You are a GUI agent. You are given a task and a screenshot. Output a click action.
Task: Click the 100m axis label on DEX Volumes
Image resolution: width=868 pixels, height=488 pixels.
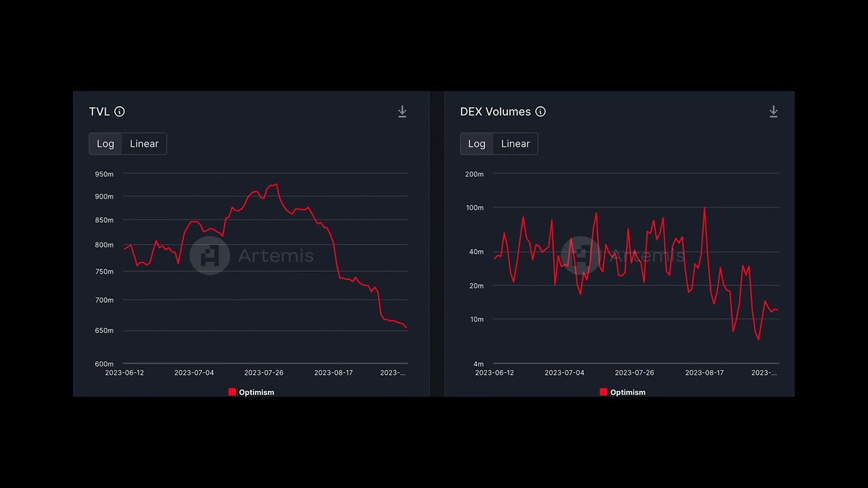pos(475,207)
